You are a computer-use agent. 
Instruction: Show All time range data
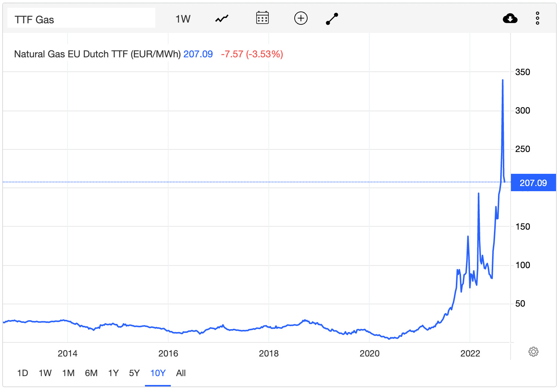(x=181, y=373)
